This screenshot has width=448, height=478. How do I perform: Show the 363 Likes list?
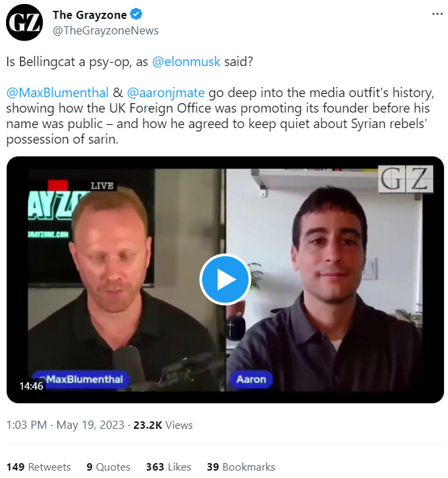(x=168, y=467)
